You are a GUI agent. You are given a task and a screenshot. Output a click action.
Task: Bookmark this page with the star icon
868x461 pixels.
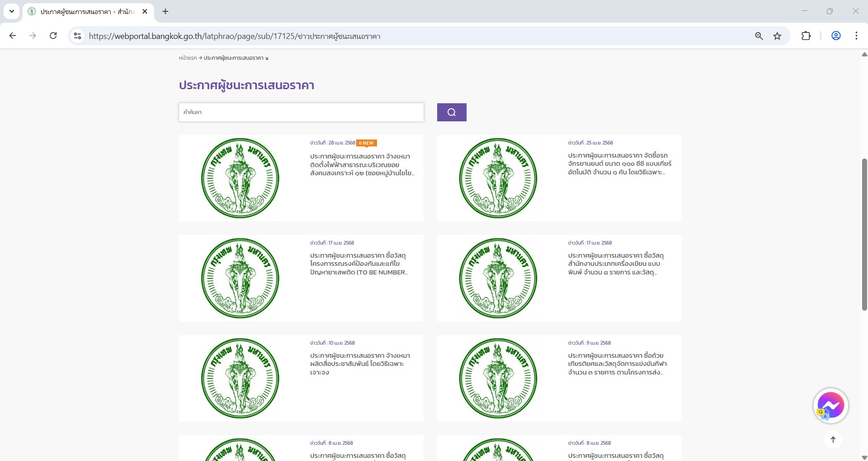coord(777,36)
